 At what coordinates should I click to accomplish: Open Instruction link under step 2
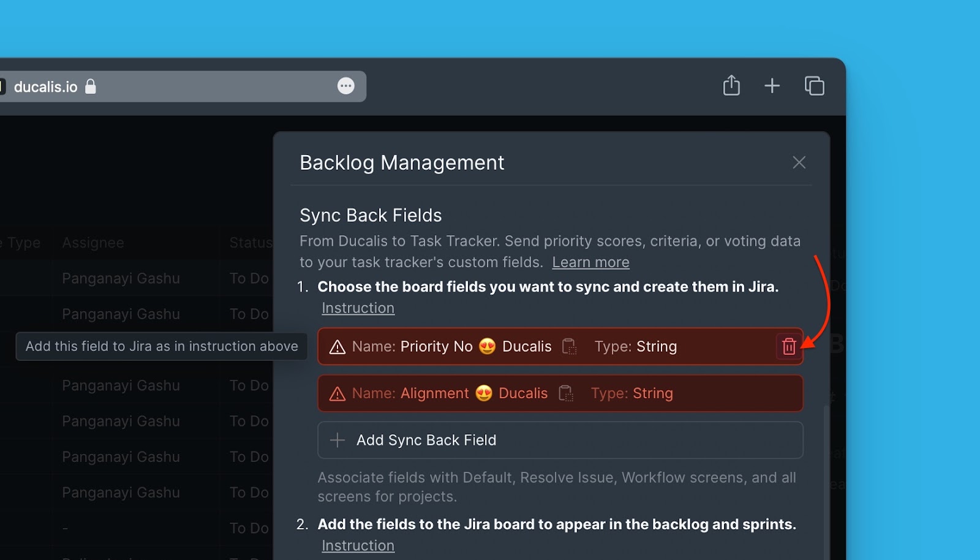[358, 545]
